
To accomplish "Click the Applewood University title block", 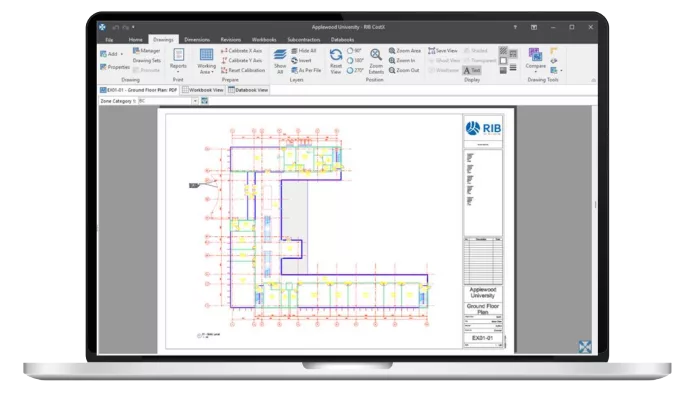I will click(483, 293).
